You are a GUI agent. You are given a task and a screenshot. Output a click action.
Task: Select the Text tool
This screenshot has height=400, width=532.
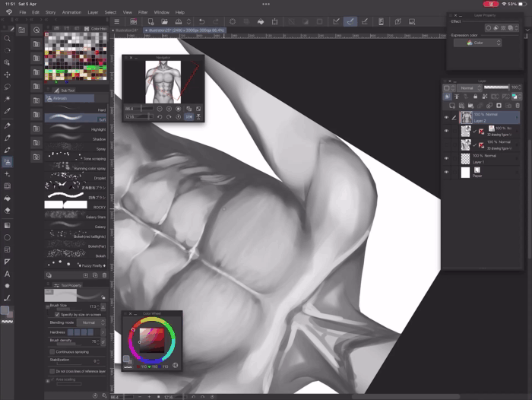8,273
